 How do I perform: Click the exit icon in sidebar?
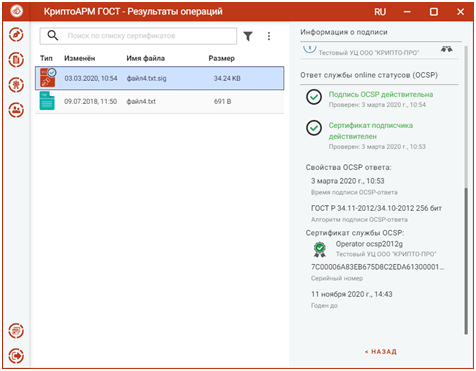point(16,356)
